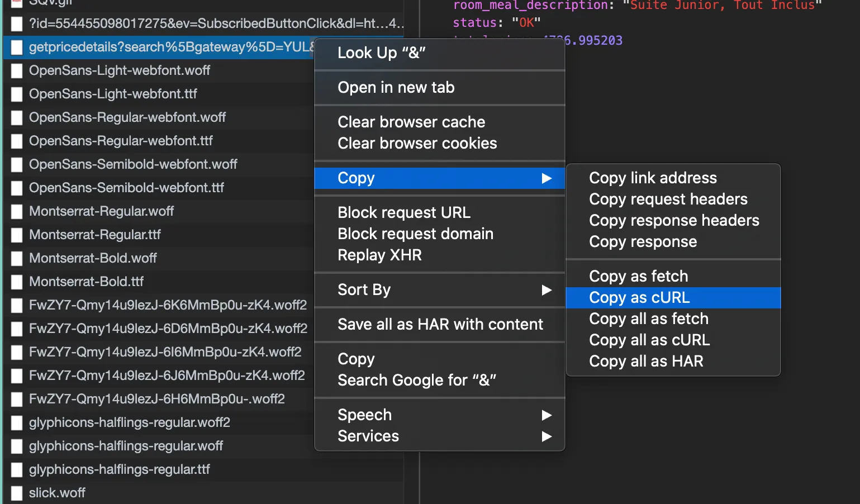Open Look Up "&" menu entry
The width and height of the screenshot is (860, 504).
[439, 53]
